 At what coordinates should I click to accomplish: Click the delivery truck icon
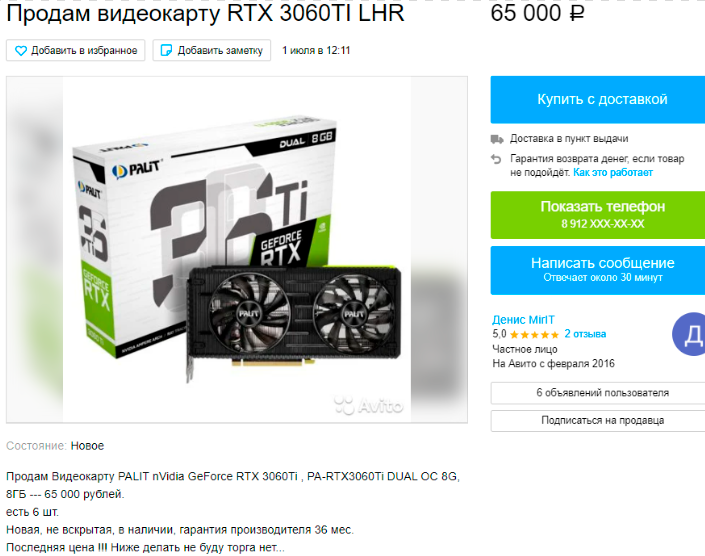click(497, 139)
